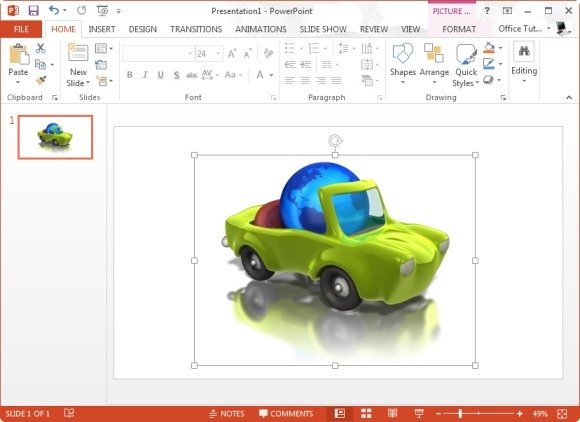Click the NOTES button in status bar
580x422 pixels.
[x=227, y=413]
